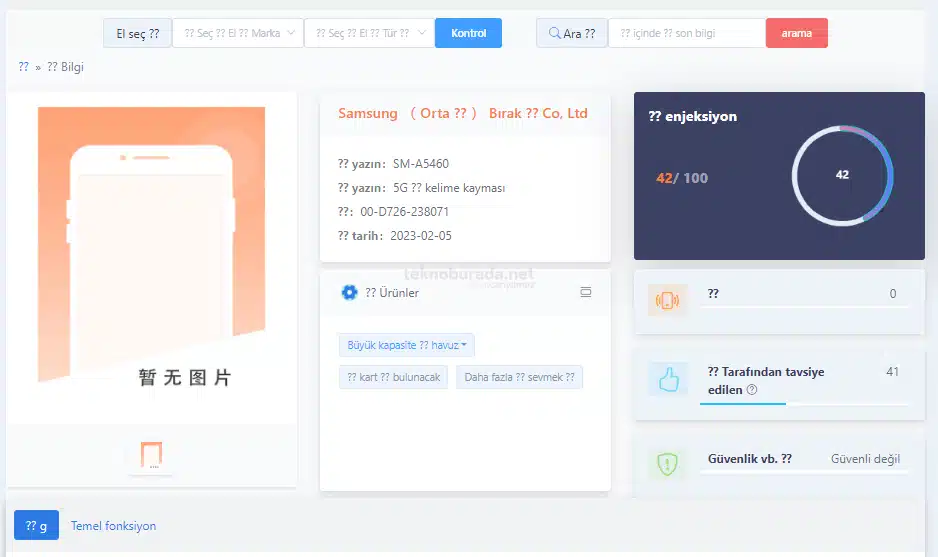The image size is (938, 557).
Task: Click the 'Daha fazla sevmek' tag
Action: click(519, 377)
